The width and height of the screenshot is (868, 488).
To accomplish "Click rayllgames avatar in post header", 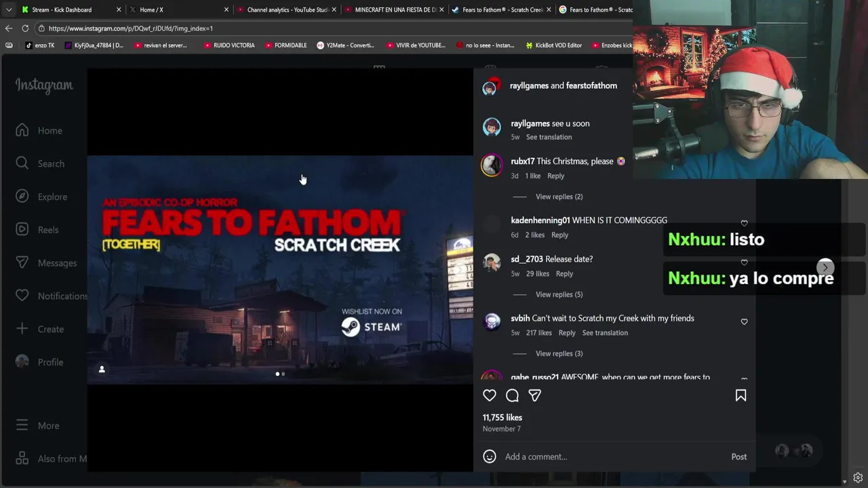I will [x=490, y=87].
